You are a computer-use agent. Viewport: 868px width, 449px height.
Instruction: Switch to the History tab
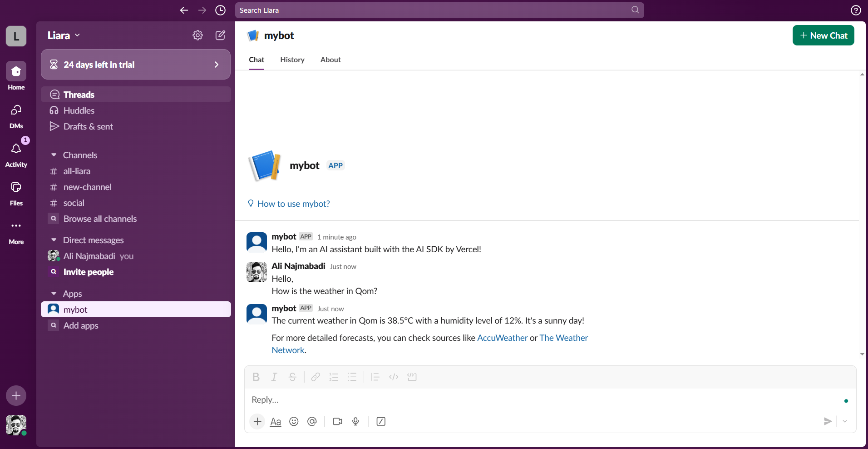(292, 60)
